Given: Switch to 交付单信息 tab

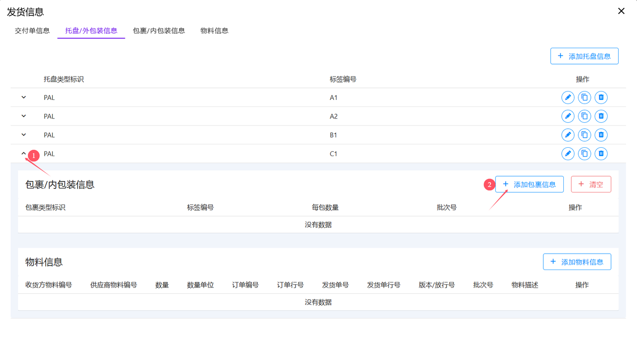Looking at the screenshot, I should click(32, 31).
